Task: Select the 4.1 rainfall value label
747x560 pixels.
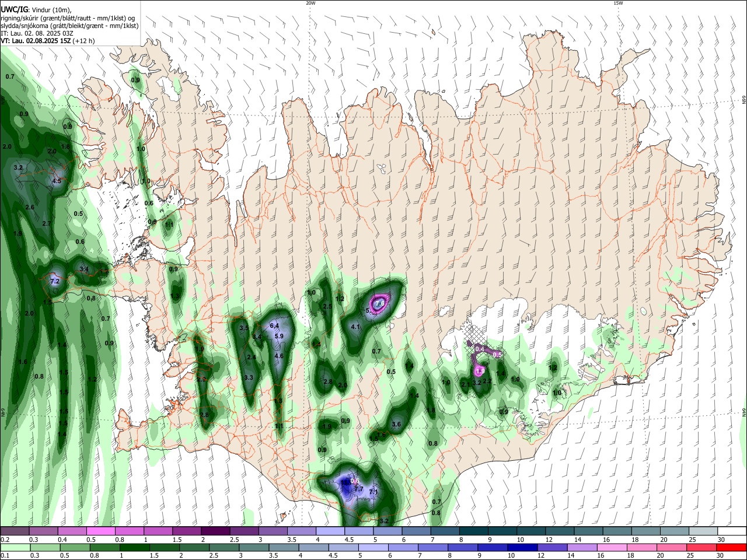Action: click(356, 327)
